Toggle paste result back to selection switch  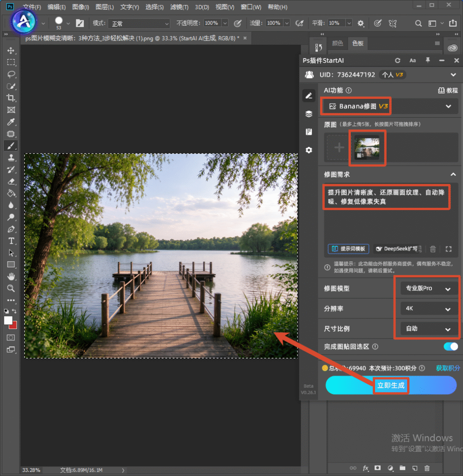click(451, 347)
